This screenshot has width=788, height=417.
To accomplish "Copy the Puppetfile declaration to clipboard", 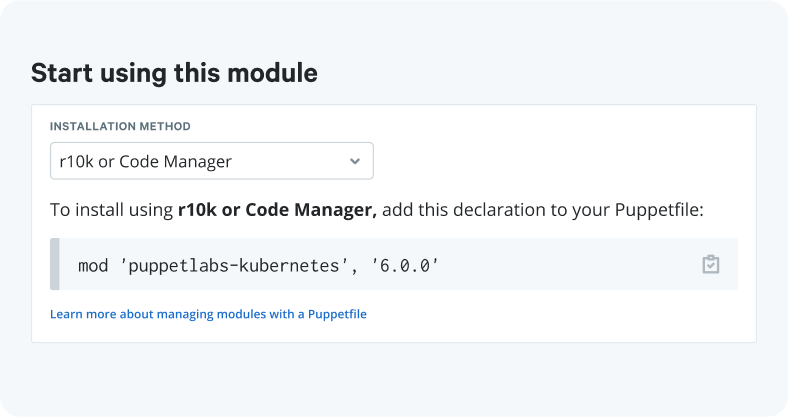I will pos(710,265).
